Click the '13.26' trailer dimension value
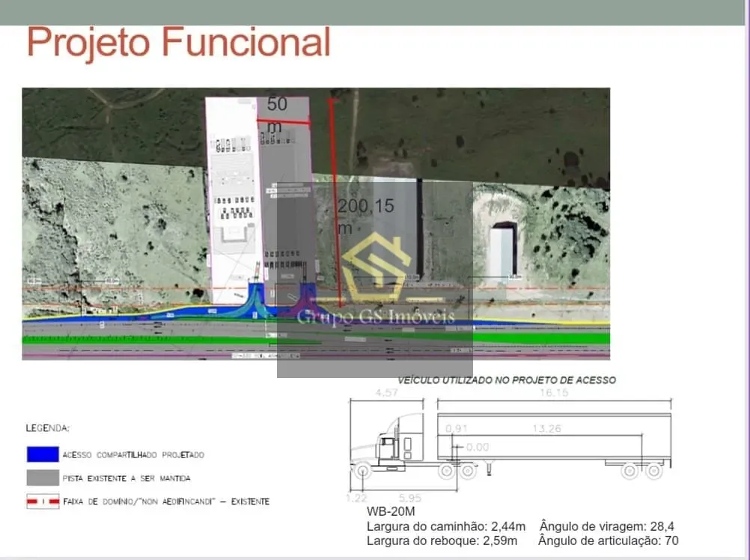750x560 pixels. 546,428
